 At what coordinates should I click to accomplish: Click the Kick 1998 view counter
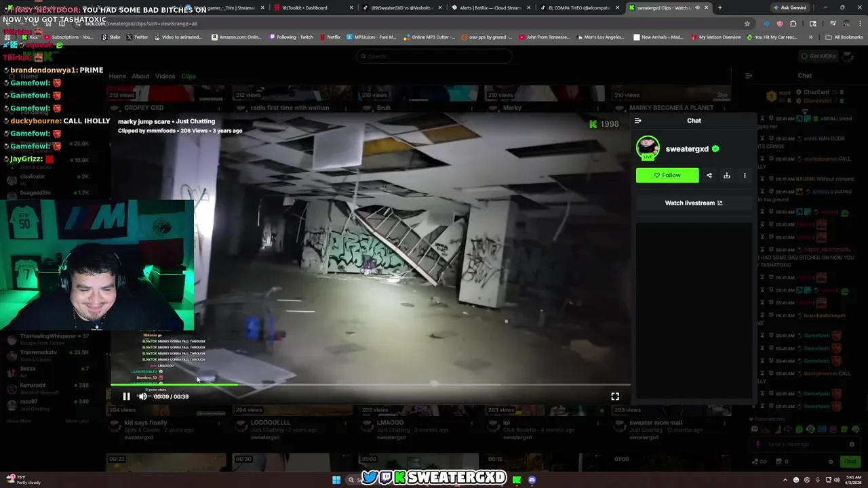click(604, 124)
